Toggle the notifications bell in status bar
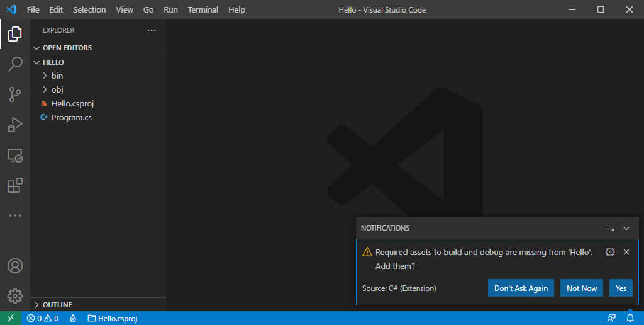 click(x=630, y=318)
